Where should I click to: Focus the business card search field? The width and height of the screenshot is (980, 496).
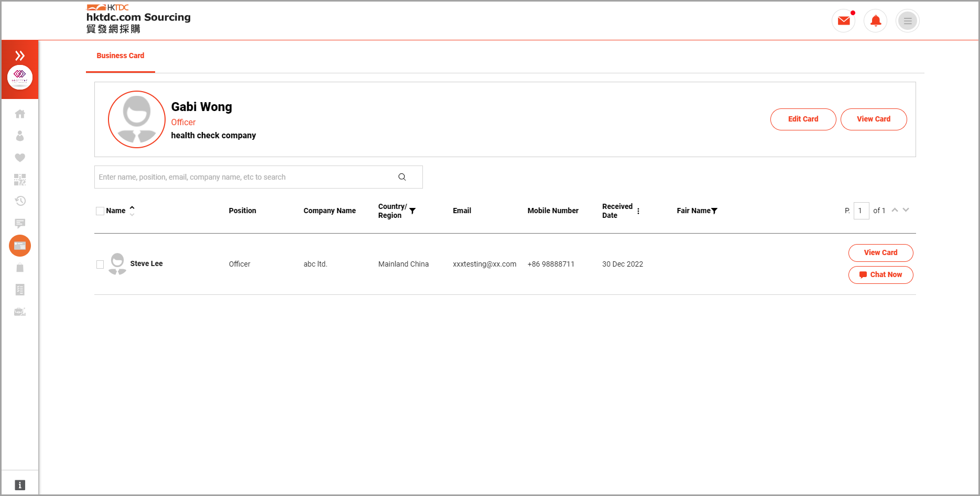258,177
